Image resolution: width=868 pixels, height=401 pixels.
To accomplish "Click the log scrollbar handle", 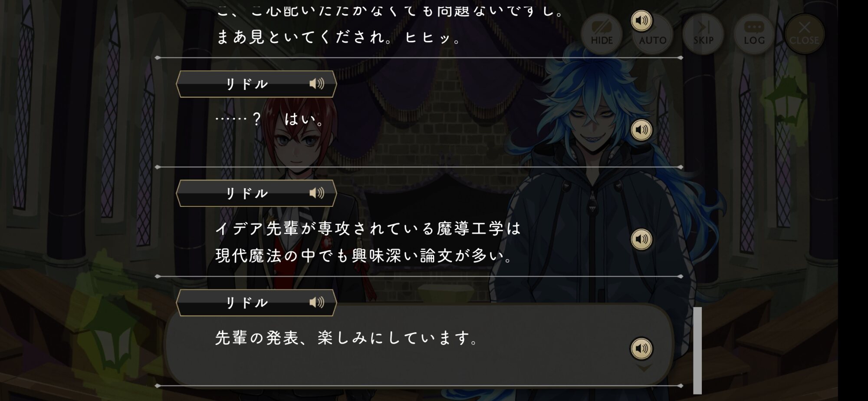I will click(697, 350).
